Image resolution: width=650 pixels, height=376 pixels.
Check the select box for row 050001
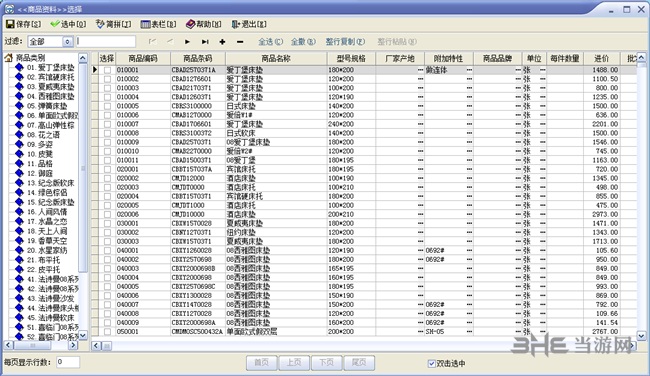pyautogui.click(x=107, y=332)
